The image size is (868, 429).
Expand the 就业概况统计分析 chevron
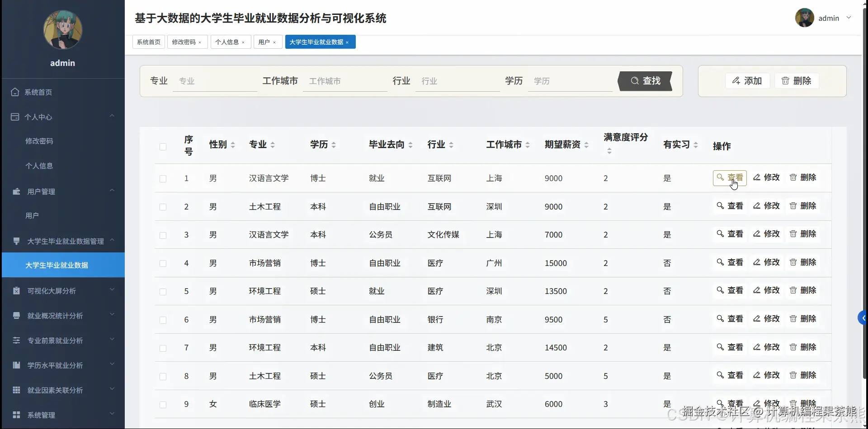point(112,314)
